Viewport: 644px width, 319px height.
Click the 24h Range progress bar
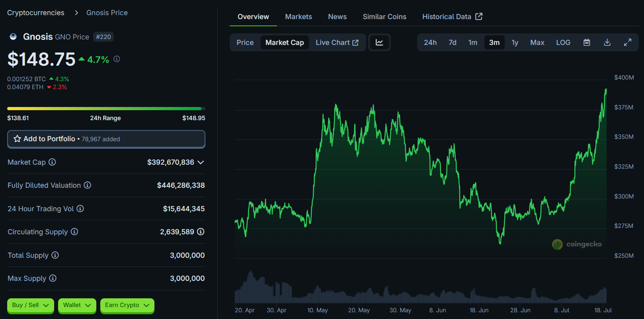(106, 109)
